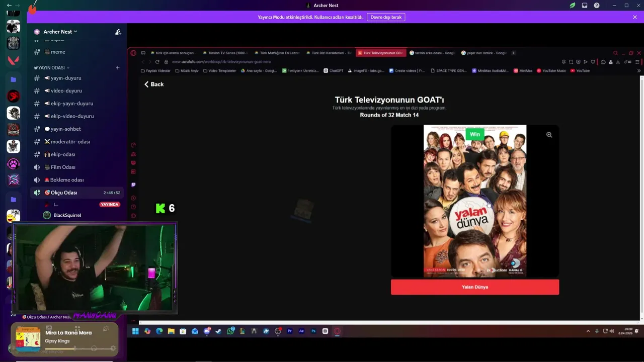The height and width of the screenshot is (362, 644).
Task: Select the Yalan Dünya poster image
Action: point(475,201)
